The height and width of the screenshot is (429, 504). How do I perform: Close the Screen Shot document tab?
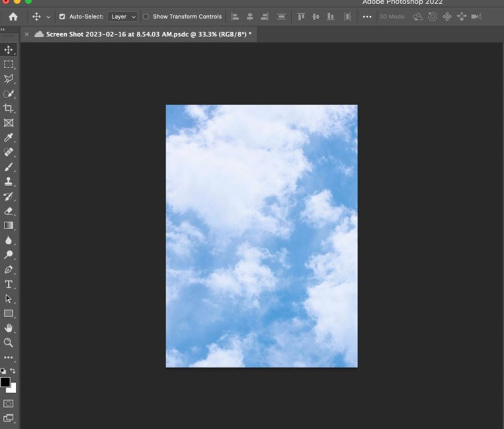pos(26,34)
